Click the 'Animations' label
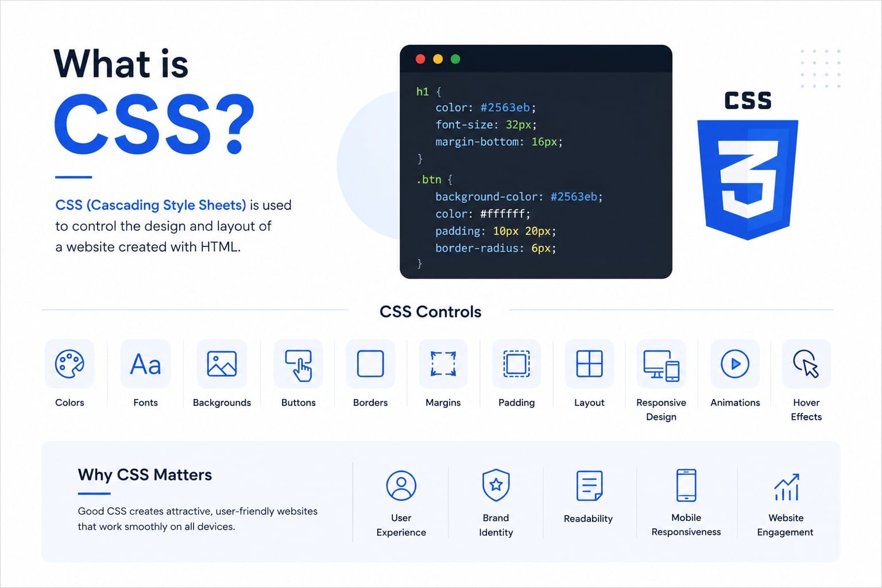882x588 pixels. pyautogui.click(x=735, y=403)
